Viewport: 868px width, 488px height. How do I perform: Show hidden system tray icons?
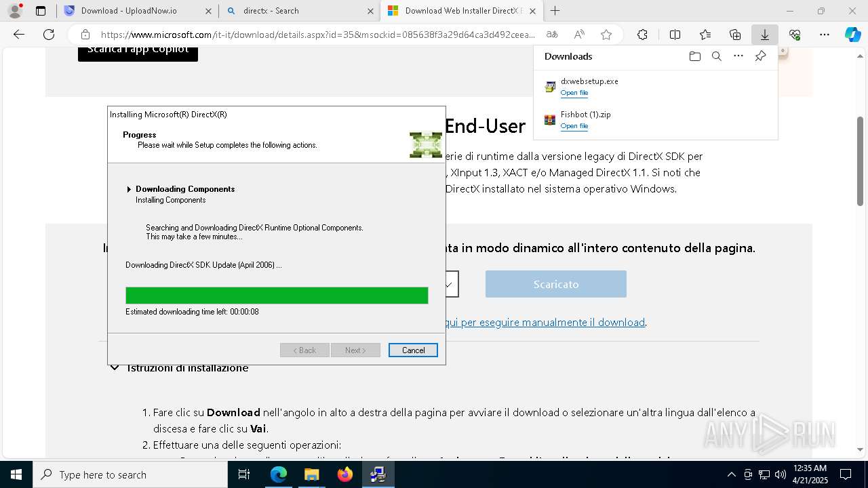point(731,474)
